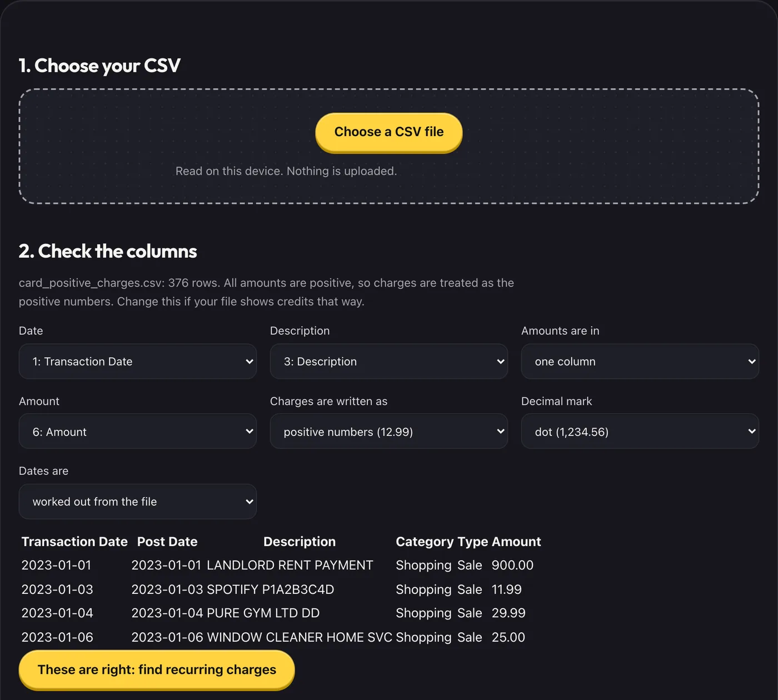This screenshot has width=778, height=700.
Task: Click the '1. Choose your CSV' heading
Action: [99, 66]
